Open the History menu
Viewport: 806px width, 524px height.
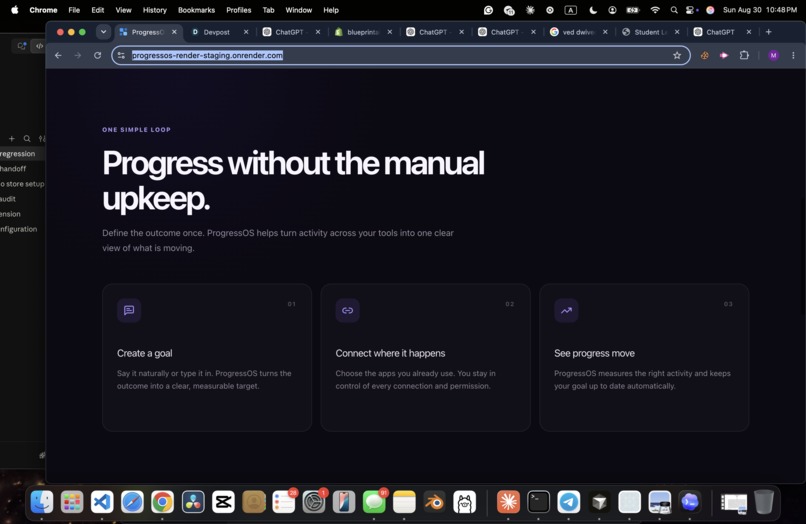pos(155,10)
